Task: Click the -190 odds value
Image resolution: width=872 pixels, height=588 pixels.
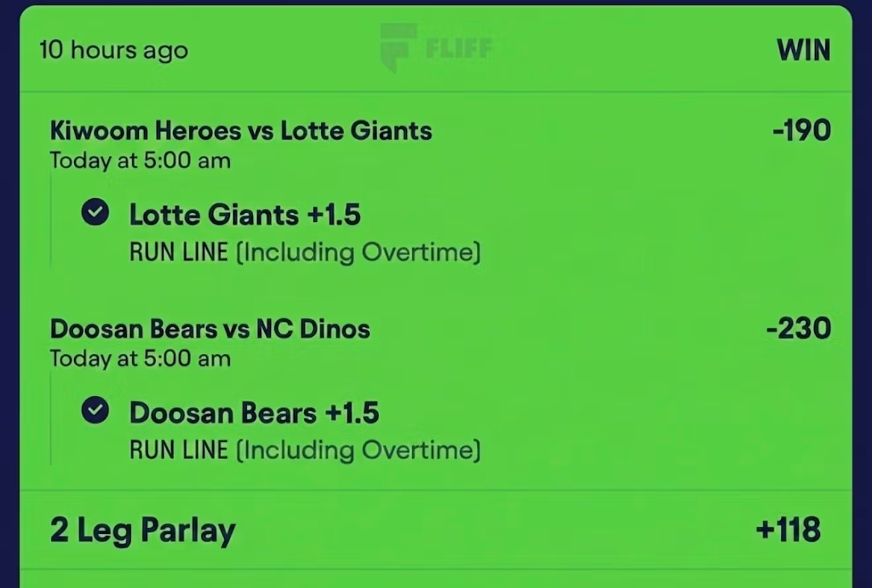Action: click(801, 130)
